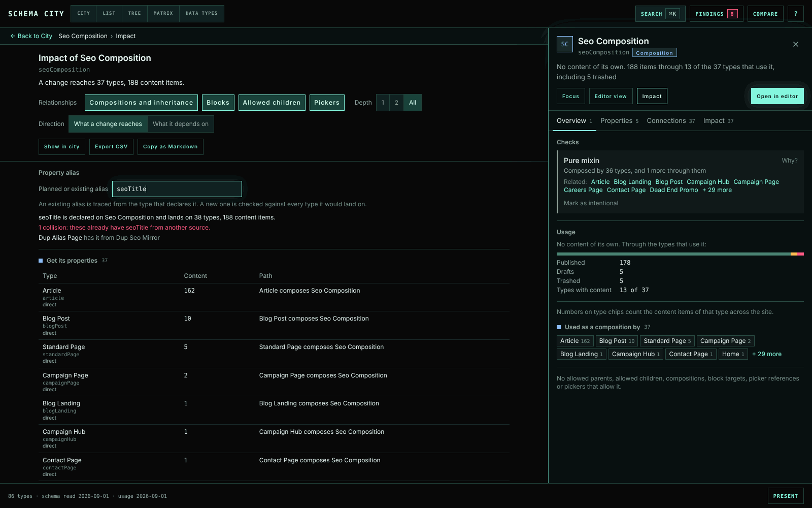Set depth to 2
Screen dimensions: 812x508
pyautogui.click(x=396, y=103)
